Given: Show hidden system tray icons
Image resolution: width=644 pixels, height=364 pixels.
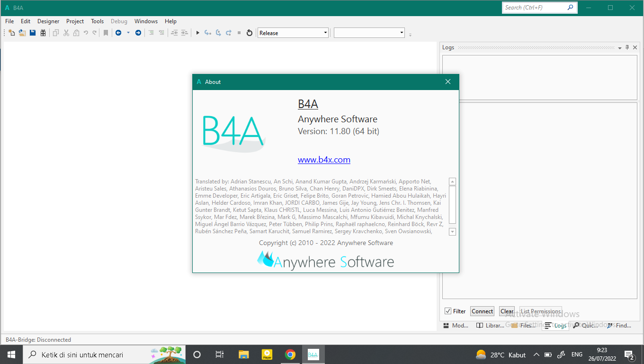Looking at the screenshot, I should pos(537,355).
